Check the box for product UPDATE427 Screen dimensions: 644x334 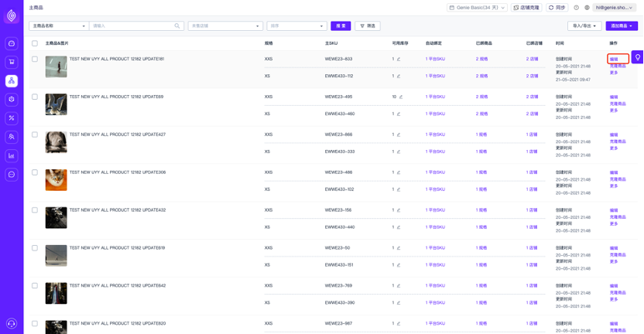click(35, 135)
